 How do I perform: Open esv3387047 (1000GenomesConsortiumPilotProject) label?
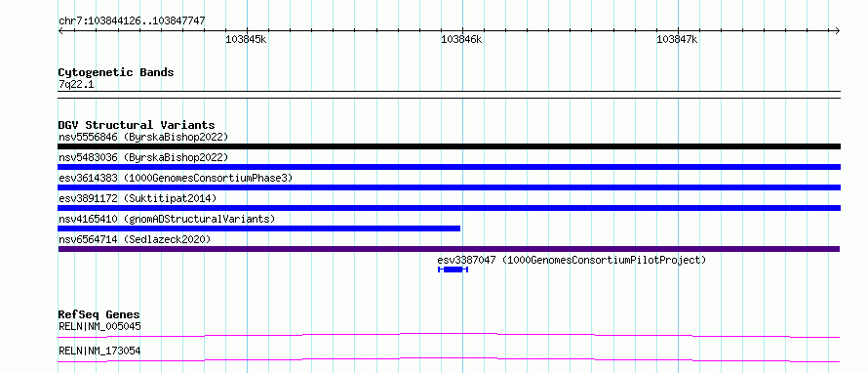point(572,260)
